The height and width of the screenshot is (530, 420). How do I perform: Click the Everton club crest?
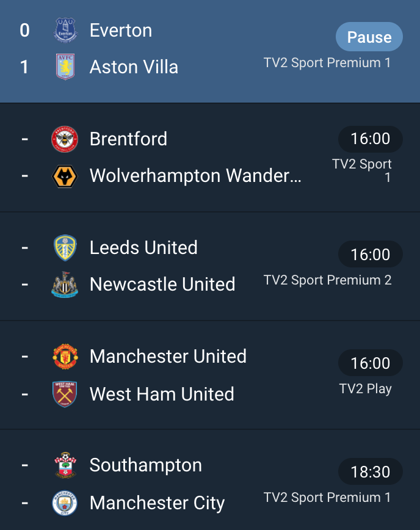(x=65, y=30)
